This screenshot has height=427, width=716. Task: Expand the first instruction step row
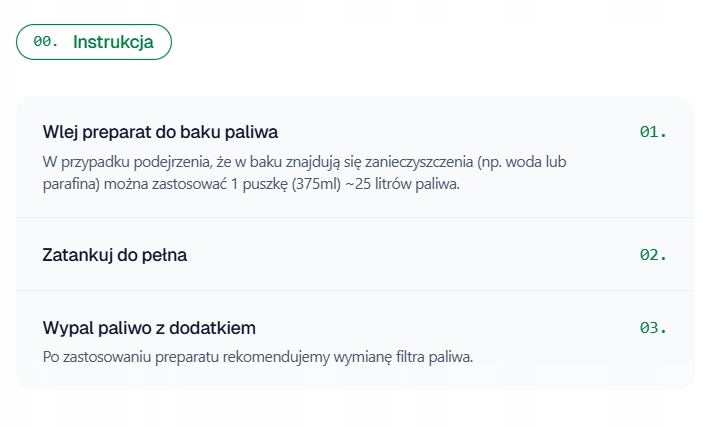click(355, 157)
